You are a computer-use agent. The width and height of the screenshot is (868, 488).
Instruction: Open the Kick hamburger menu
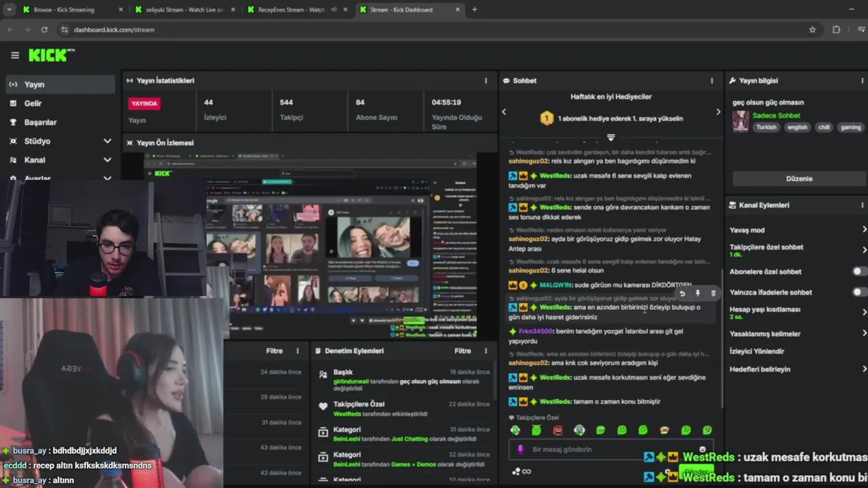[15, 56]
